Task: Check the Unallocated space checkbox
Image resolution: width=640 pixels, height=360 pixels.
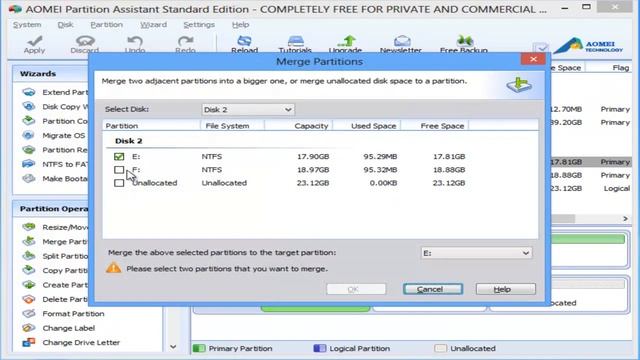Action: tap(119, 183)
